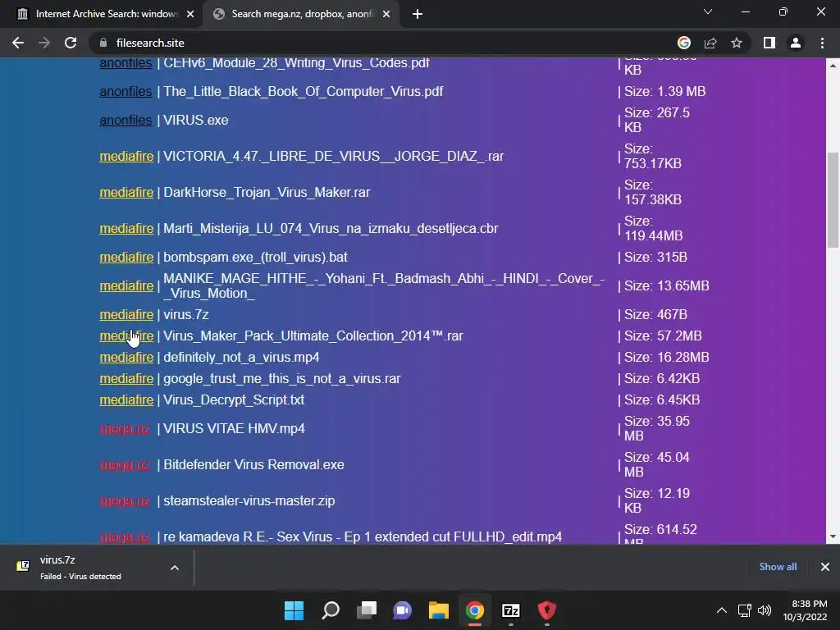Open mediafire link for DarkHorse_Trojan_Virus_Maker
This screenshot has height=630, width=840.
(x=126, y=192)
